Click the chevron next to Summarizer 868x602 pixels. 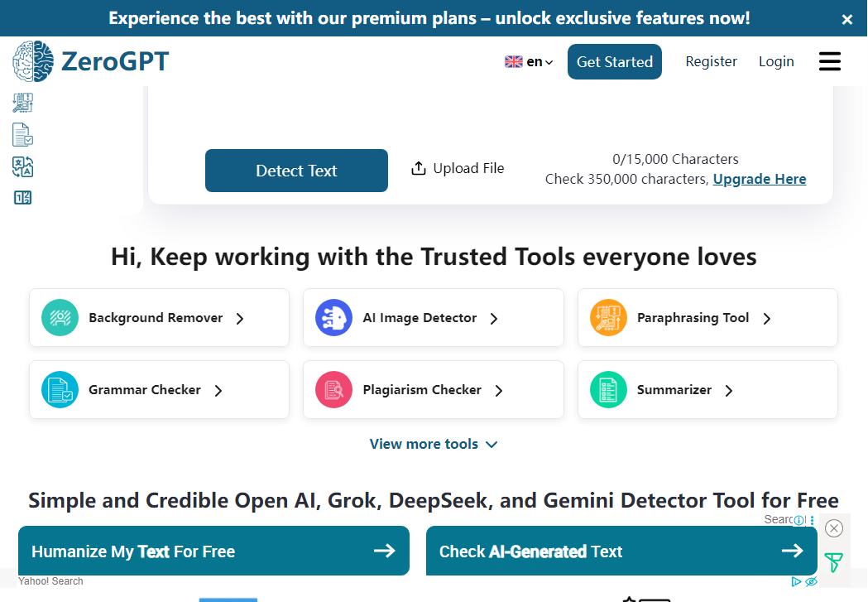click(x=728, y=391)
